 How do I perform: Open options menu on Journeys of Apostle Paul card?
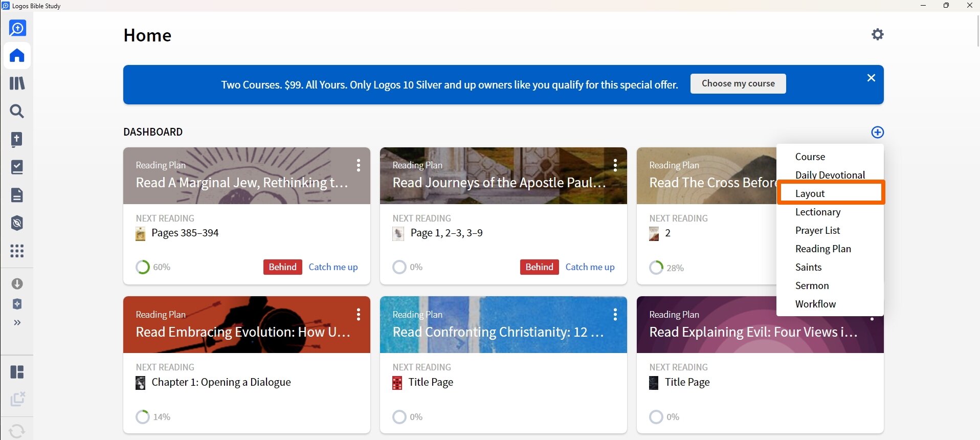pyautogui.click(x=615, y=165)
